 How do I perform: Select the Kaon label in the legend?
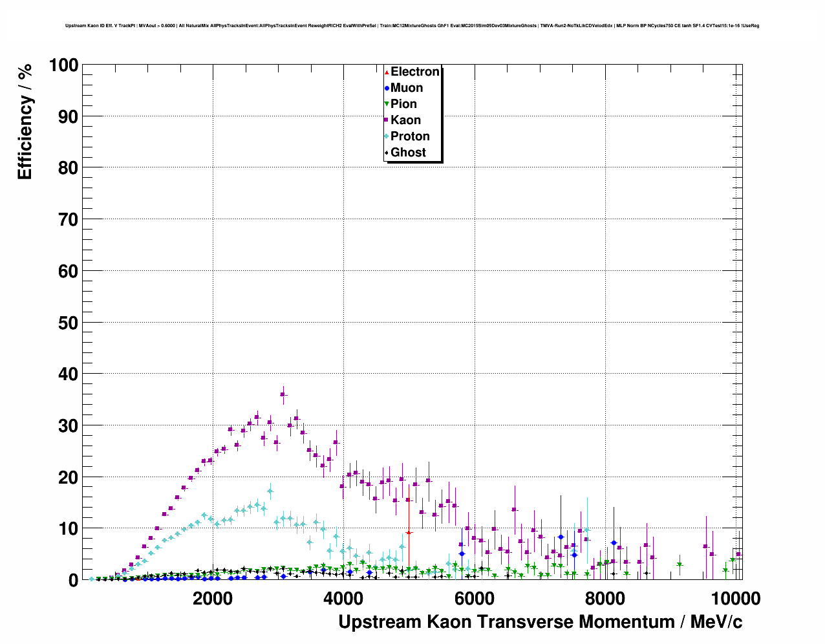point(405,120)
